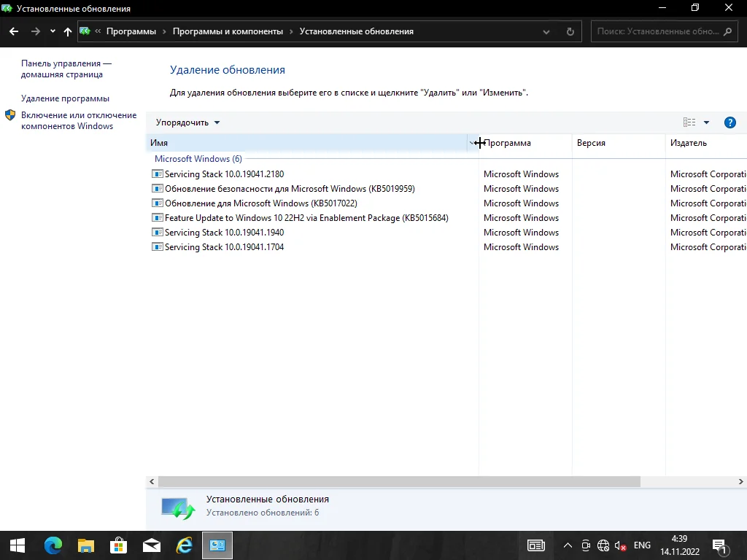747x560 pixels.
Task: Open the Упорядочить menu
Action: tap(187, 122)
